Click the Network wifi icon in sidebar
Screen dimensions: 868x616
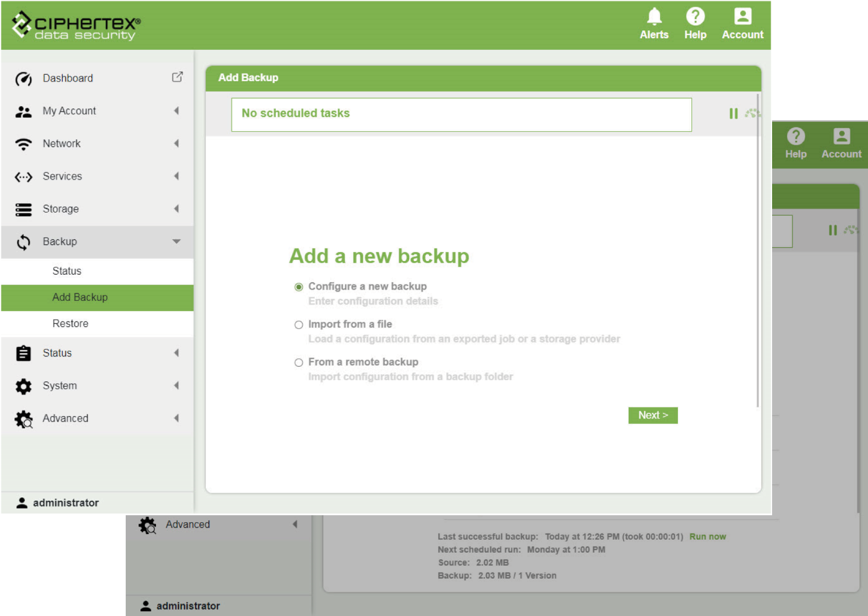tap(23, 144)
